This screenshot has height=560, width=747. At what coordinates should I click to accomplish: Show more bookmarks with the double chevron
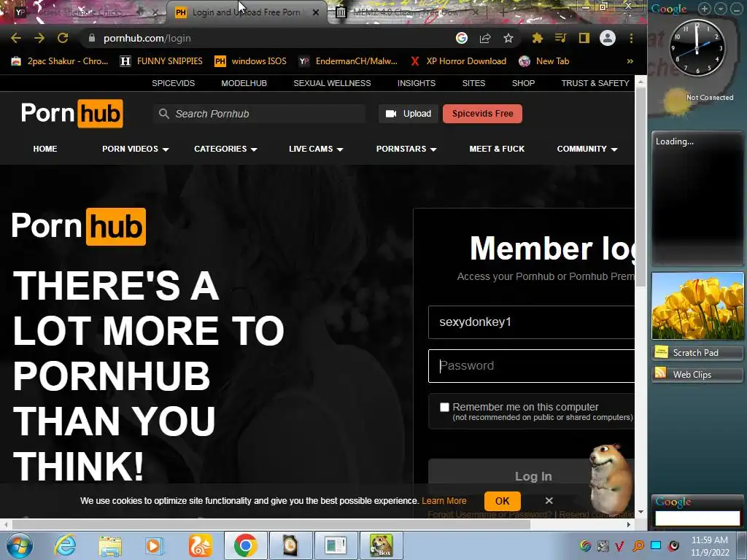630,61
